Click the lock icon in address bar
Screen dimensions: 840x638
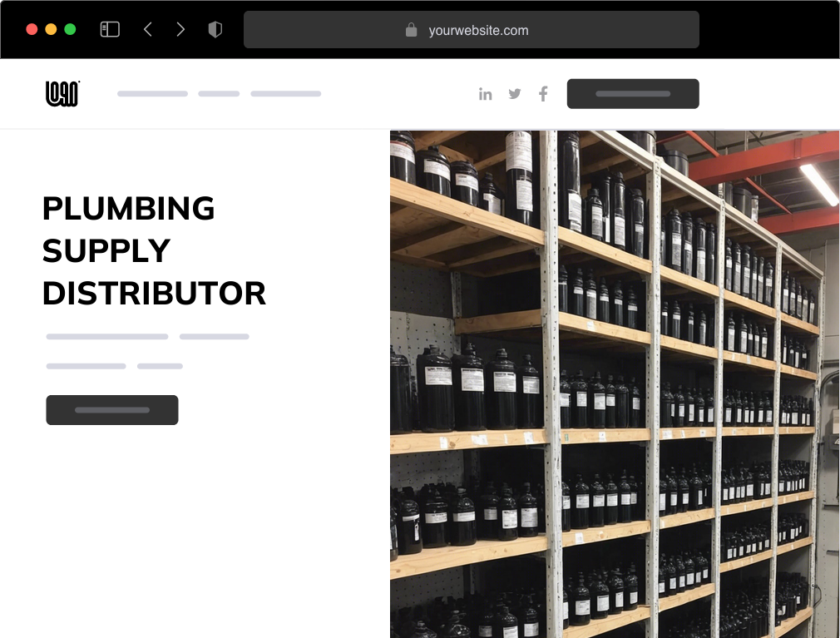coord(411,30)
